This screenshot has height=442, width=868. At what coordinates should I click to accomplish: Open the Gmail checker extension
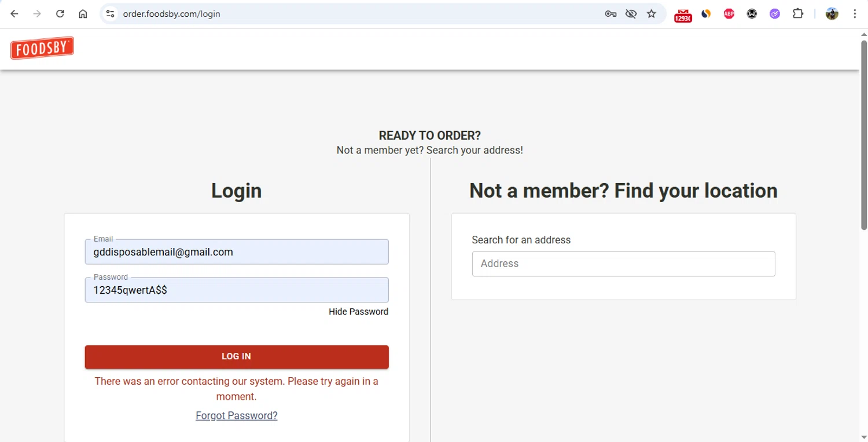pos(683,14)
